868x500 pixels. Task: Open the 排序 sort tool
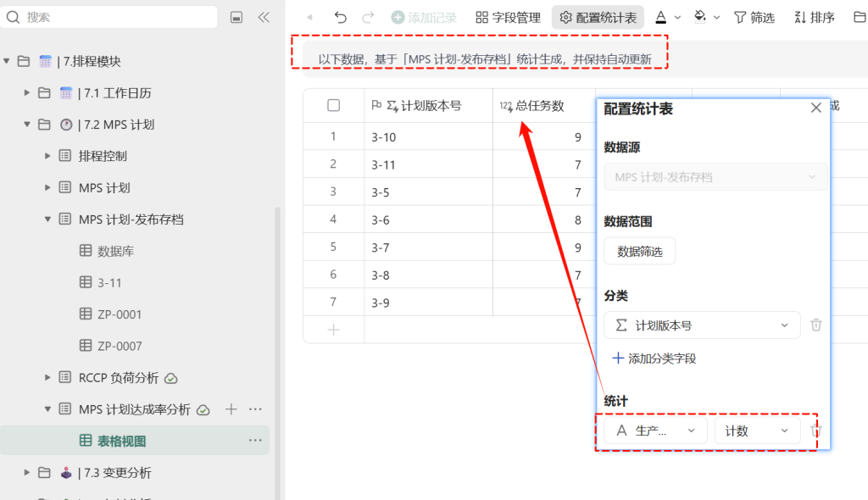coord(815,18)
